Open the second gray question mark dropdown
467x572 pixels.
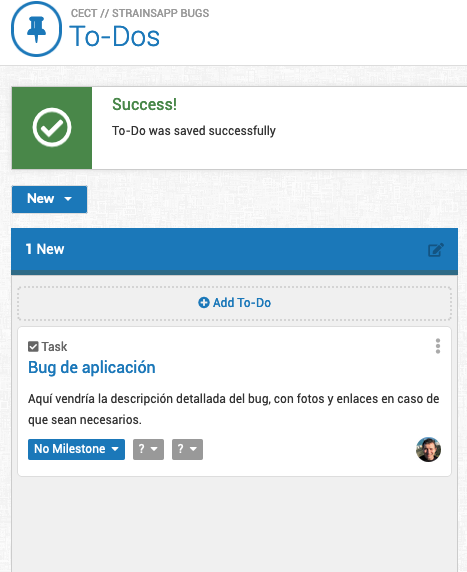pyautogui.click(x=188, y=449)
